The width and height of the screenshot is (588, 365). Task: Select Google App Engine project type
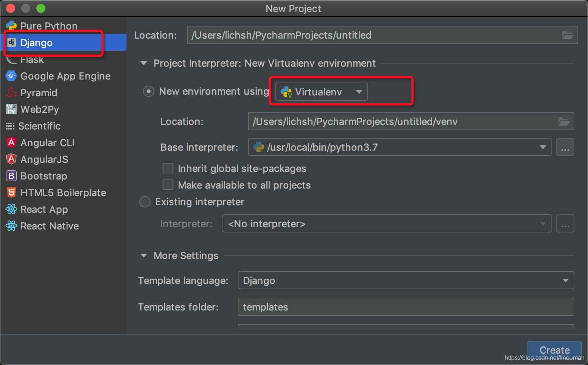(x=63, y=76)
